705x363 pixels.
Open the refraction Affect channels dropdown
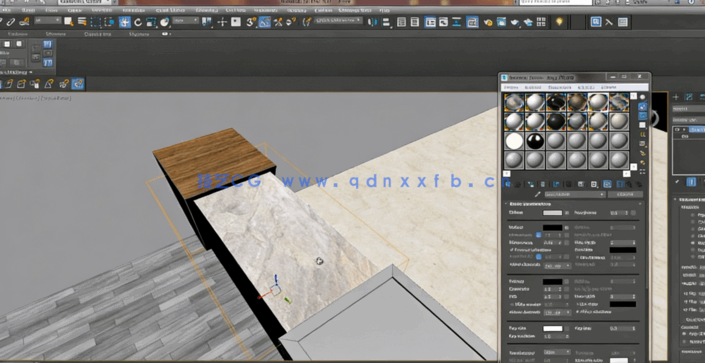(x=558, y=312)
